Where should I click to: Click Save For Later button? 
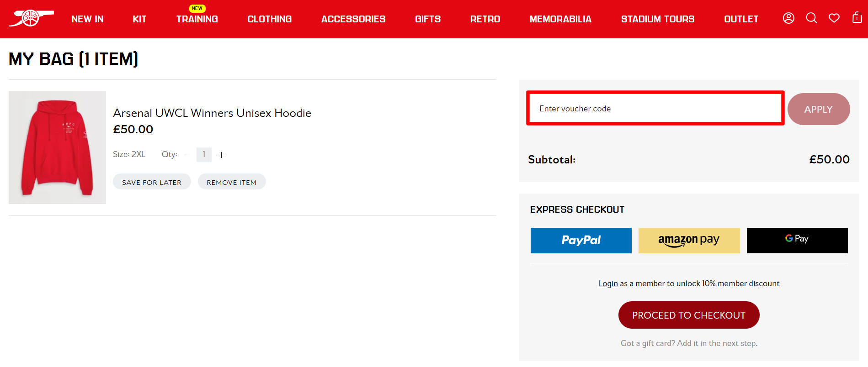pyautogui.click(x=152, y=182)
